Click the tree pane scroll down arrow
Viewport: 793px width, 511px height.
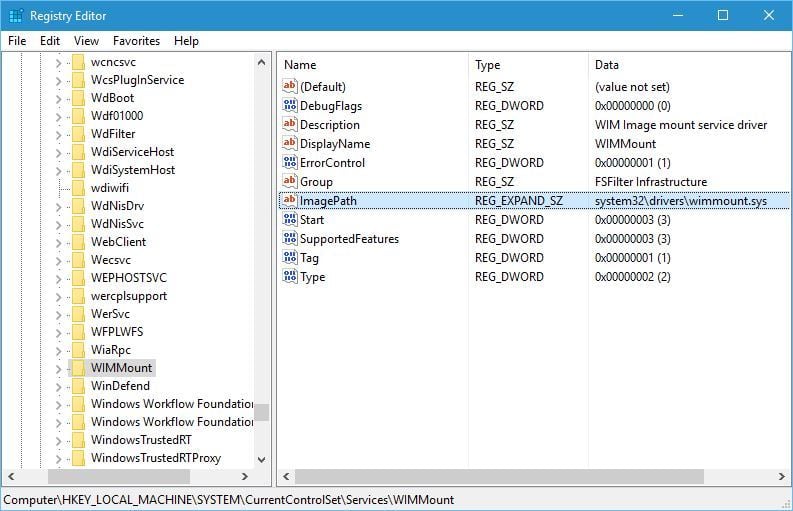click(x=261, y=459)
